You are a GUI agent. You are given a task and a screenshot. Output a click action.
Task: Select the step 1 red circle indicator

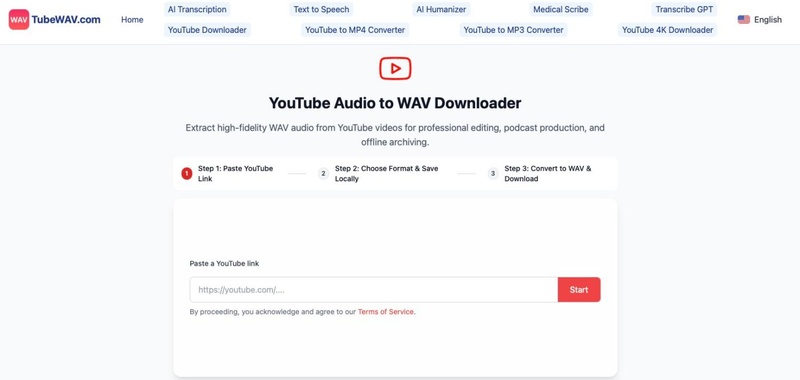tap(187, 173)
